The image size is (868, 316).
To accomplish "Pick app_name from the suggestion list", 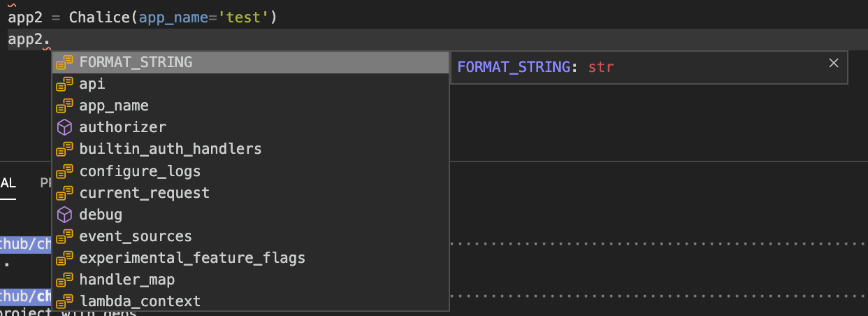I will click(251, 106).
